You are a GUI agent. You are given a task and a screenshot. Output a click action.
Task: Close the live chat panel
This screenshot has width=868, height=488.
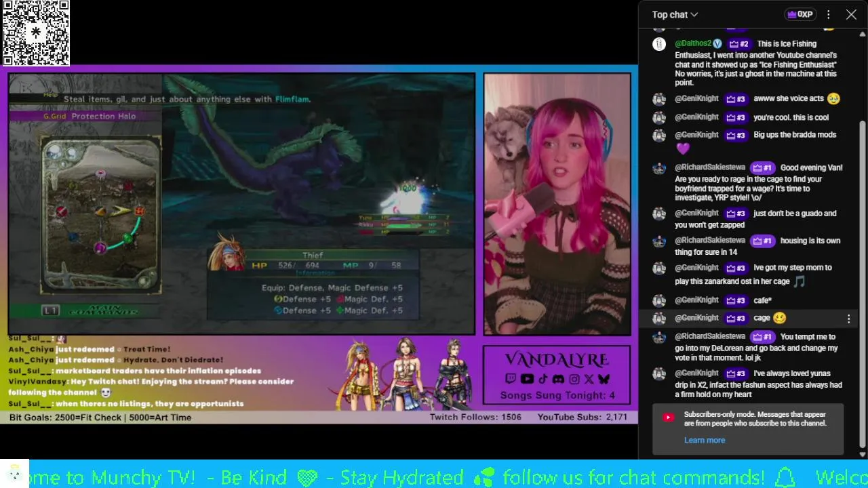click(852, 14)
